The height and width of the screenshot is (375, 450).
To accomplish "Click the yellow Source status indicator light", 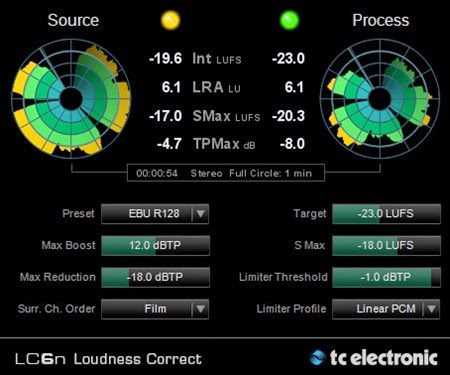I will click(x=170, y=20).
